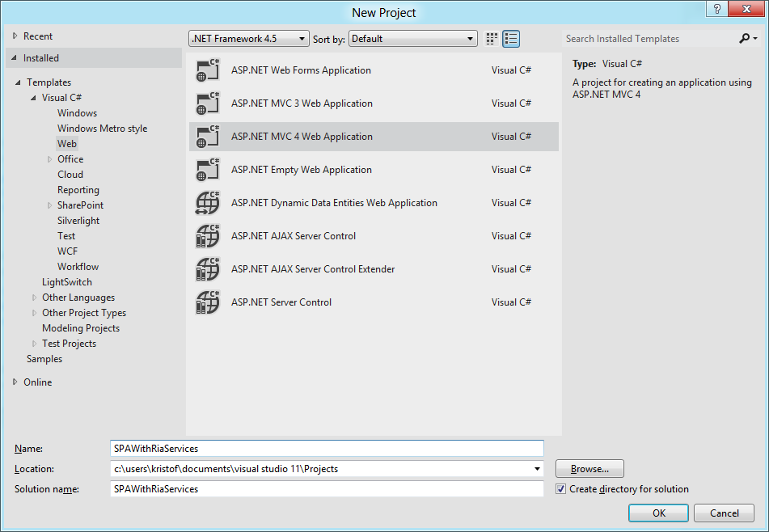769x532 pixels.
Task: Switch to list view for templates
Action: 510,38
